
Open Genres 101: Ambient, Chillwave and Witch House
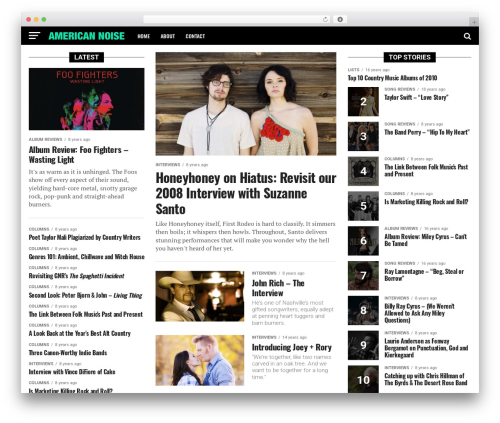[87, 257]
